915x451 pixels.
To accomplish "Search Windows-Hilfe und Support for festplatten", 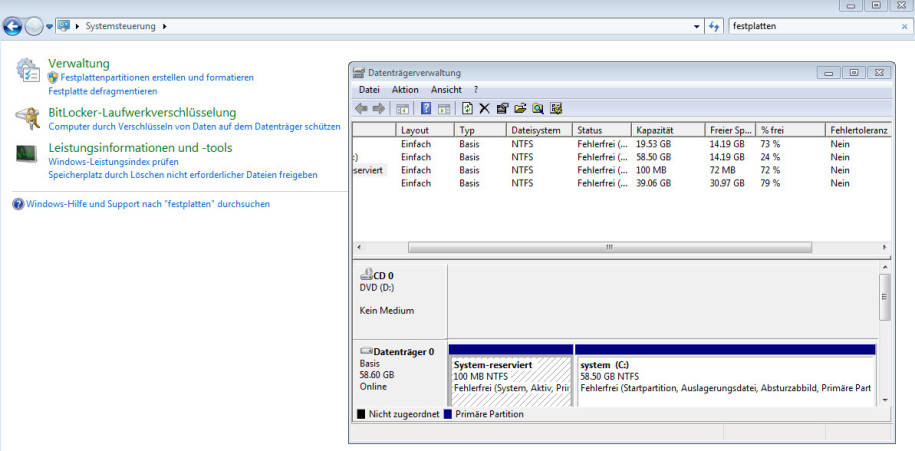I will 148,204.
